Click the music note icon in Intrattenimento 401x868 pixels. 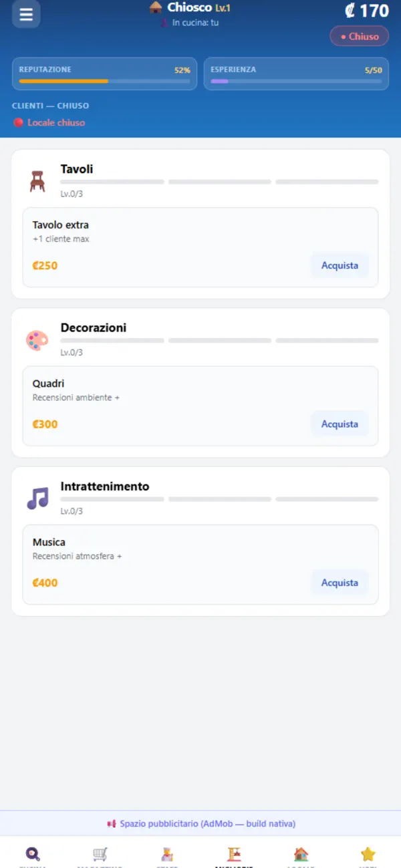[37, 498]
